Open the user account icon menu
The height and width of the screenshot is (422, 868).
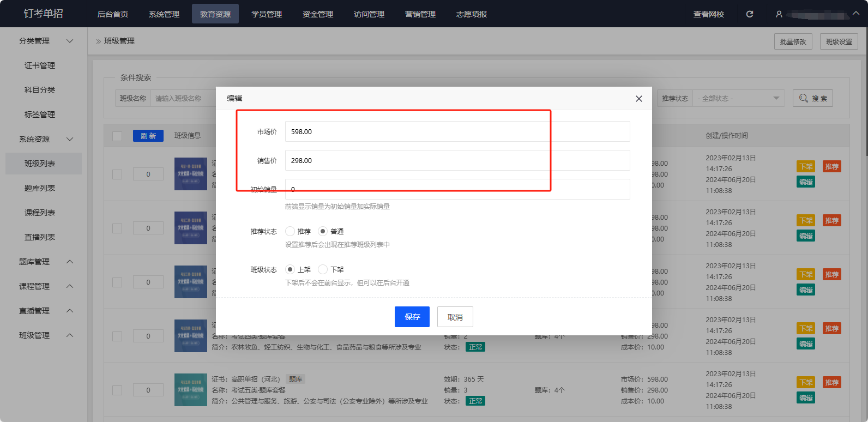[779, 14]
